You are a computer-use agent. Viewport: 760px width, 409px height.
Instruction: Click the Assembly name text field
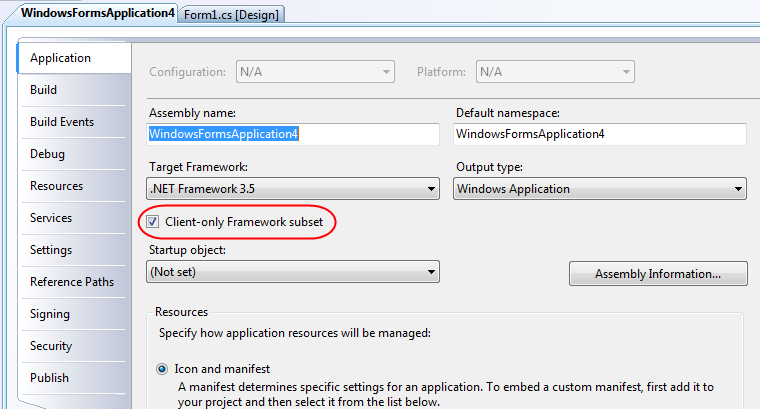(x=293, y=134)
